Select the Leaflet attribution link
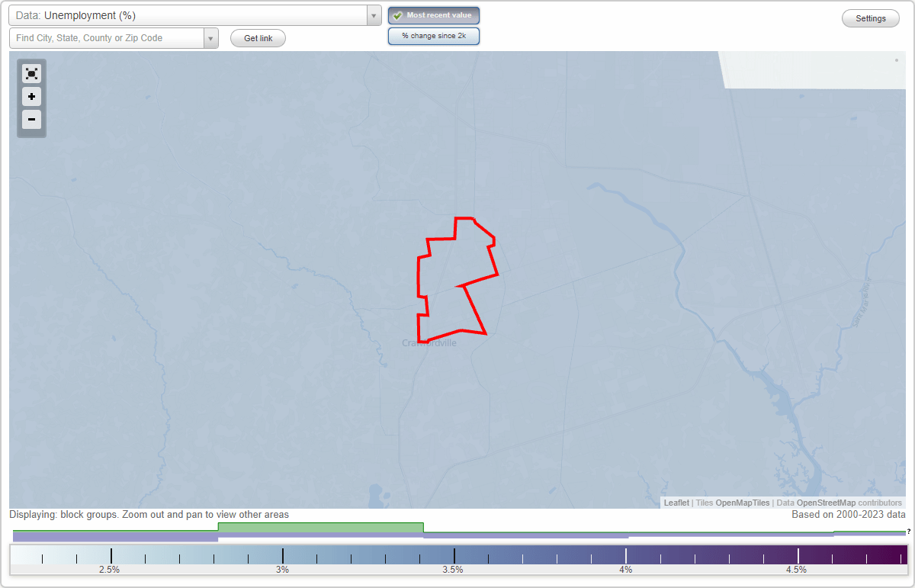The image size is (915, 588). pos(676,503)
